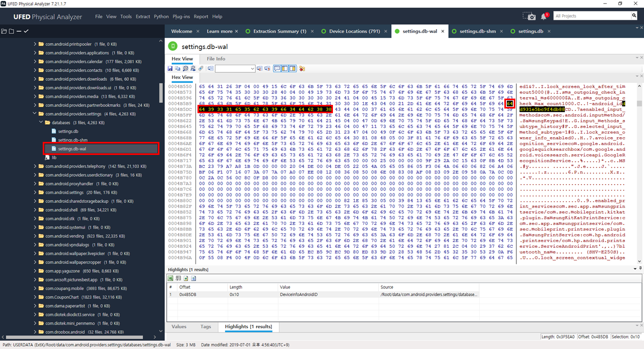Screen dimensions: 644x349
Task: Collapse the databases folder
Action: 41,123
